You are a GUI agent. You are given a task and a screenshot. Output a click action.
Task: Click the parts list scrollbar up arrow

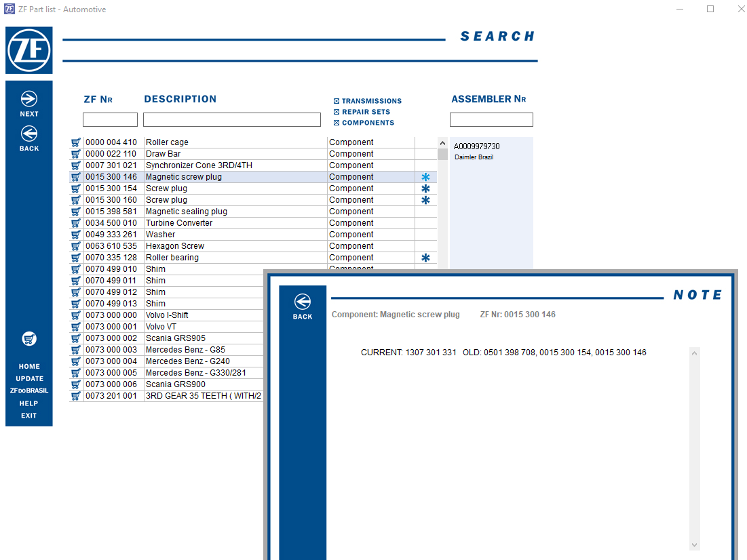(442, 143)
